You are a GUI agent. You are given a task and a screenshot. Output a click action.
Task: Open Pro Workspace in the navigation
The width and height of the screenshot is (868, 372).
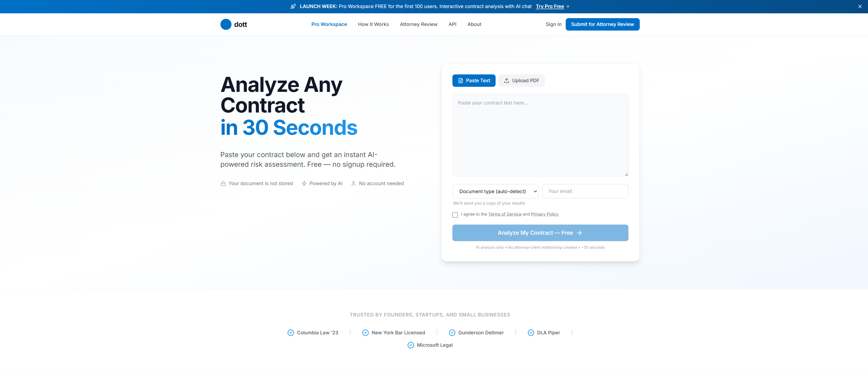329,24
